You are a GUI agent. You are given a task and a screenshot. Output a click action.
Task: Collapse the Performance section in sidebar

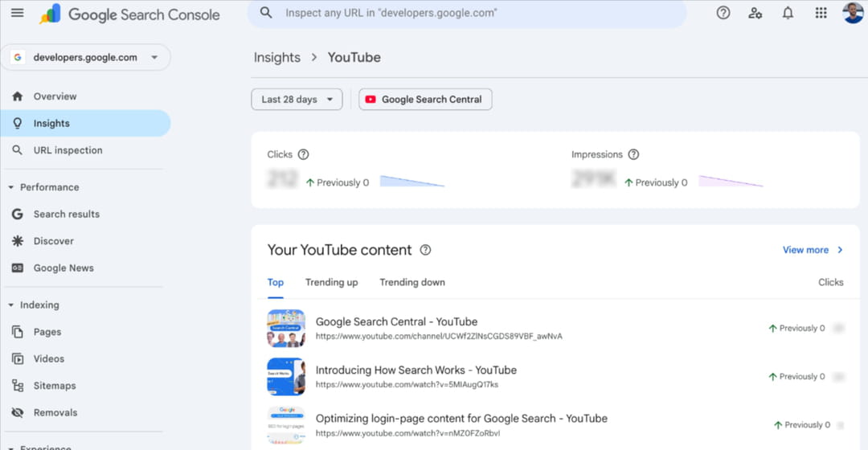point(11,187)
